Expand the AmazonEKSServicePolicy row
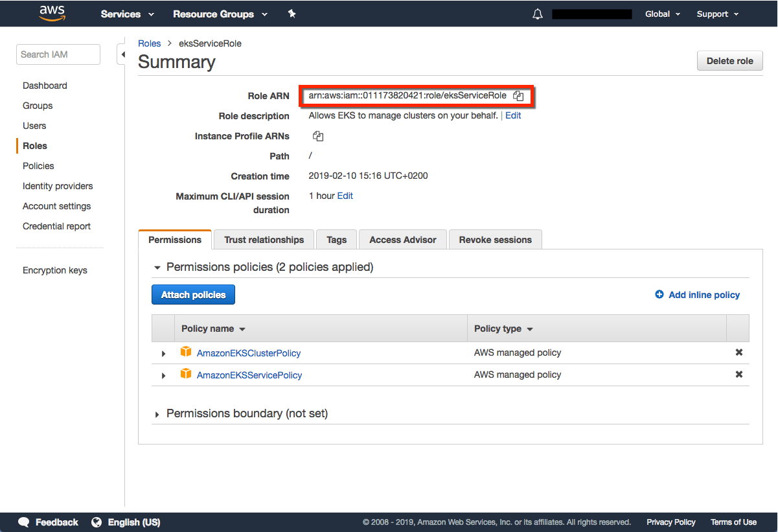Viewport: 778px width, 532px height. click(x=163, y=375)
